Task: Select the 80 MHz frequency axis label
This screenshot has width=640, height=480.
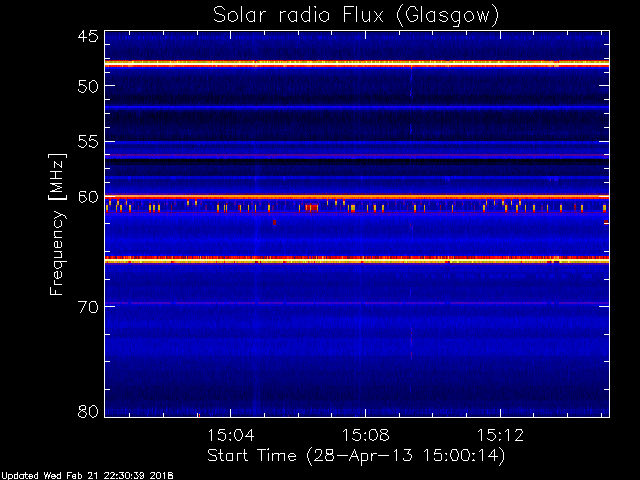Action: [x=88, y=411]
